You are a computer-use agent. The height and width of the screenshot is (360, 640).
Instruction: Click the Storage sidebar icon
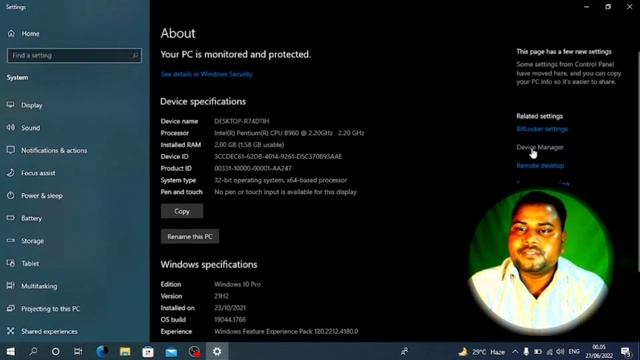tap(11, 241)
